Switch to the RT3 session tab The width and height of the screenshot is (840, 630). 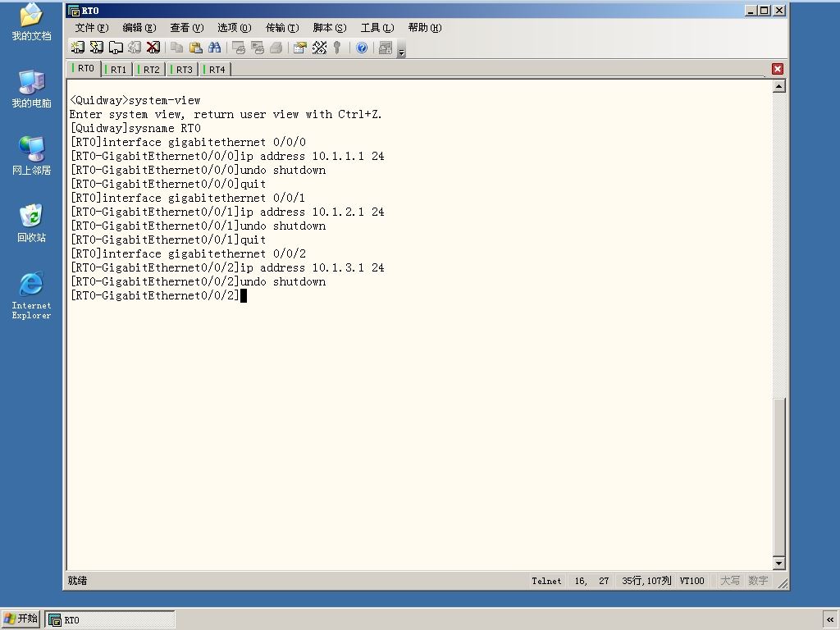pos(183,70)
